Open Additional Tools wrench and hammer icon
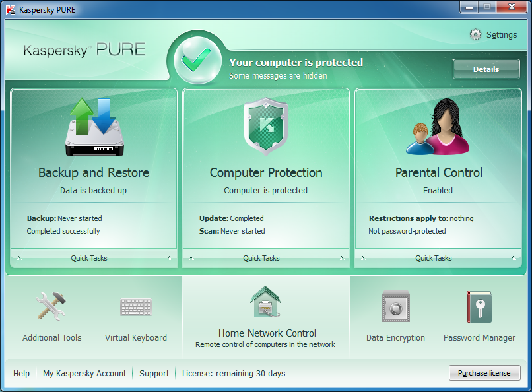The width and height of the screenshot is (532, 392). [51, 306]
